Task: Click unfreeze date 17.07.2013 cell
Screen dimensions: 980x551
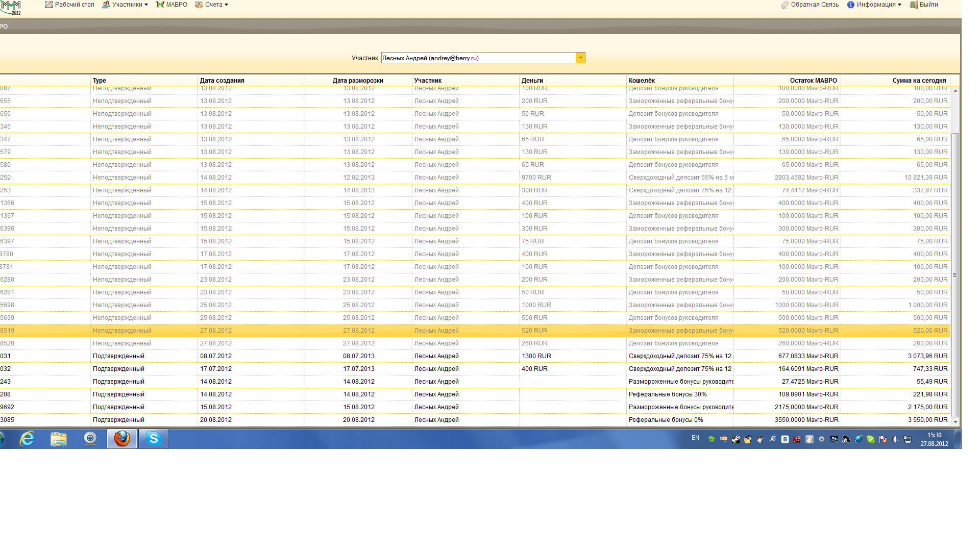Action: point(359,369)
